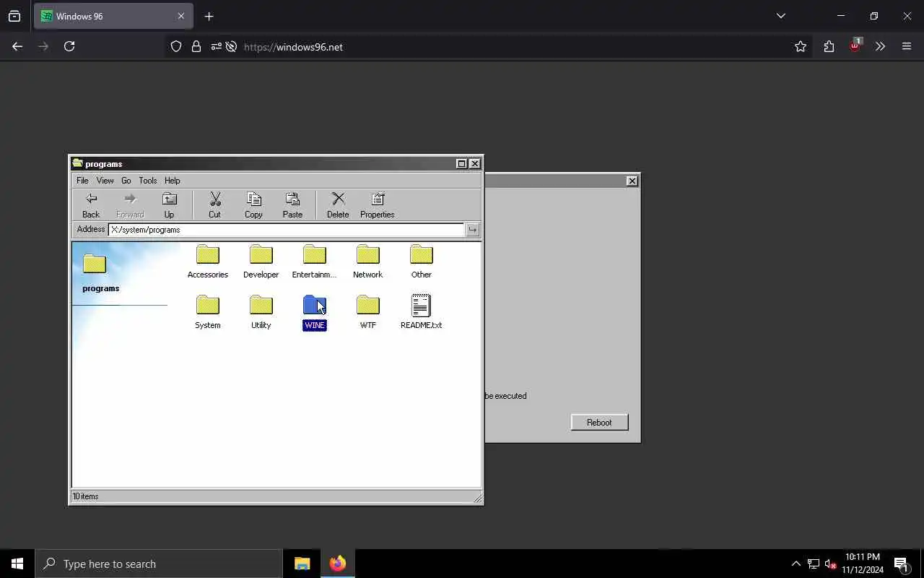Click the Reboot button

point(599,423)
